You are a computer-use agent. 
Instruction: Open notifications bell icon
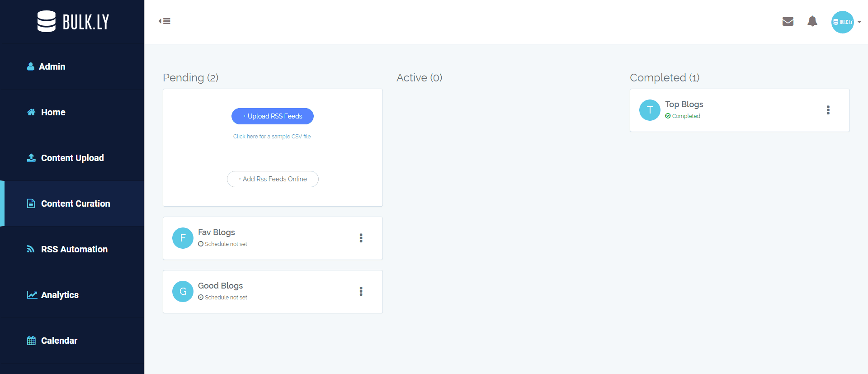coord(812,21)
